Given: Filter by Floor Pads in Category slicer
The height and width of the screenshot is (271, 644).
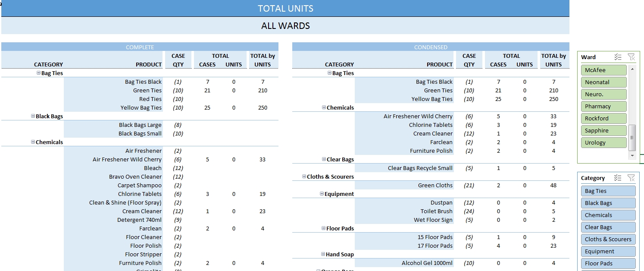Looking at the screenshot, I should click(x=608, y=263).
